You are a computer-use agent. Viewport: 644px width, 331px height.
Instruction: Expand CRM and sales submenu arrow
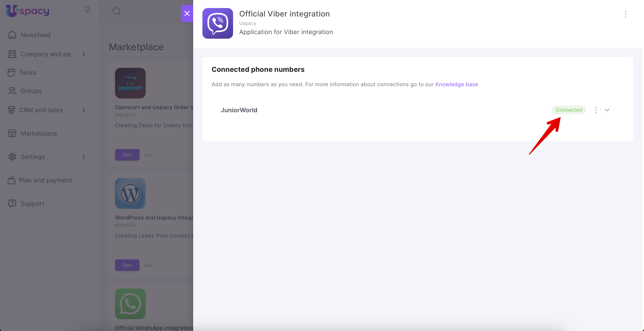pos(84,110)
